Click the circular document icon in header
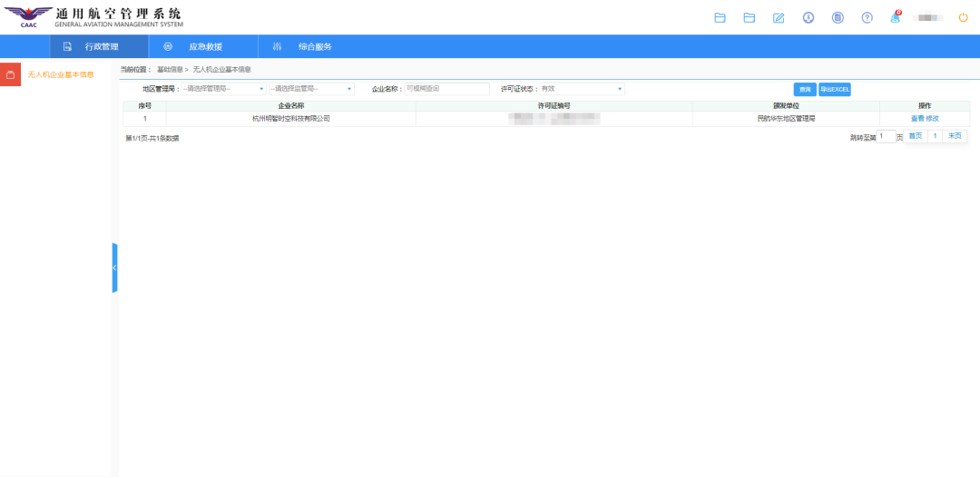Viewport: 980px width, 478px height. (x=838, y=17)
